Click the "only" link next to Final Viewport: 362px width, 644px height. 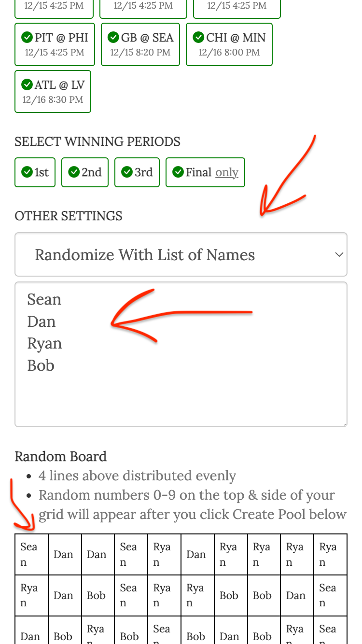(x=227, y=172)
